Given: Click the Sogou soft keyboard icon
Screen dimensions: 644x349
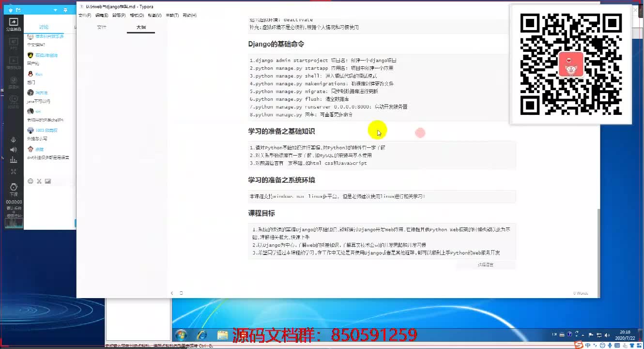Looking at the screenshot, I should pos(618,346).
